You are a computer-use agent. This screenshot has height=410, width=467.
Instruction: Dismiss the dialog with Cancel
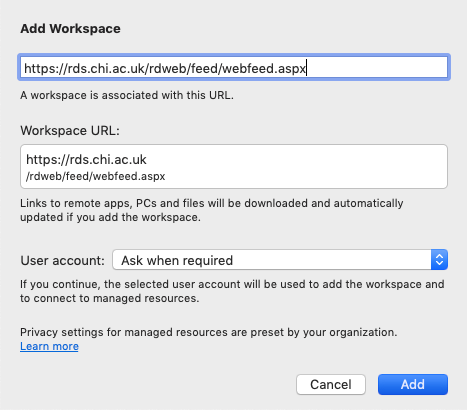click(x=331, y=384)
